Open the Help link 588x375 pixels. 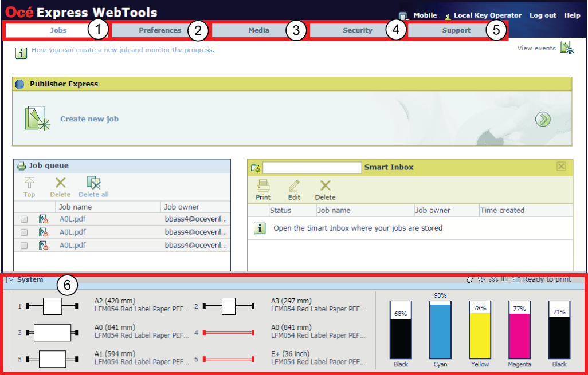(572, 15)
